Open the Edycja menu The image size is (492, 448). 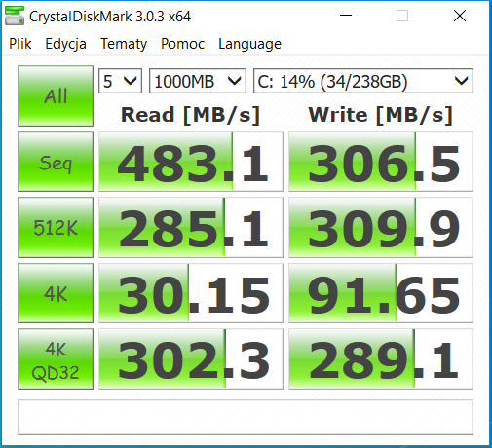[65, 44]
